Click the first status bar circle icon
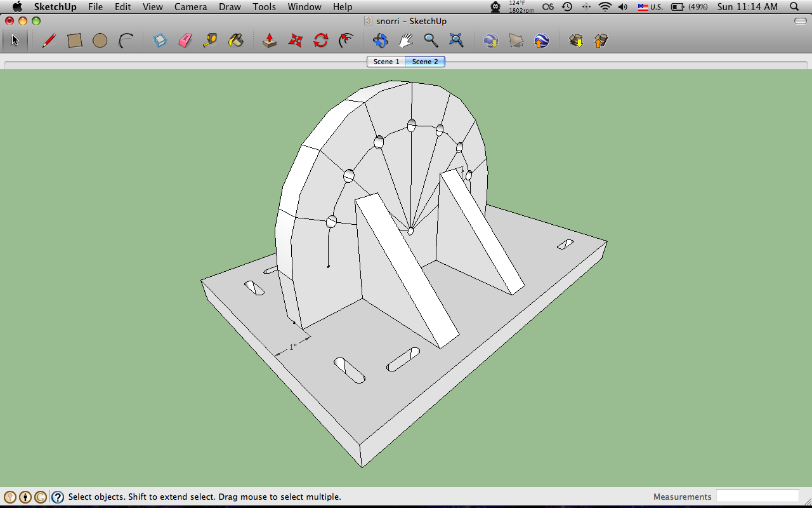Screen dimensions: 812x508 click(x=10, y=497)
